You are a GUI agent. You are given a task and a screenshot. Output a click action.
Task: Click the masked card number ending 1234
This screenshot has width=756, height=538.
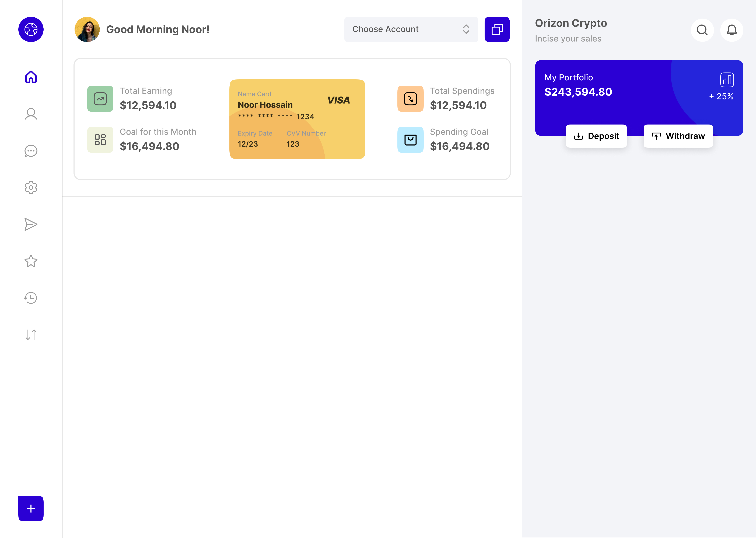click(x=276, y=117)
